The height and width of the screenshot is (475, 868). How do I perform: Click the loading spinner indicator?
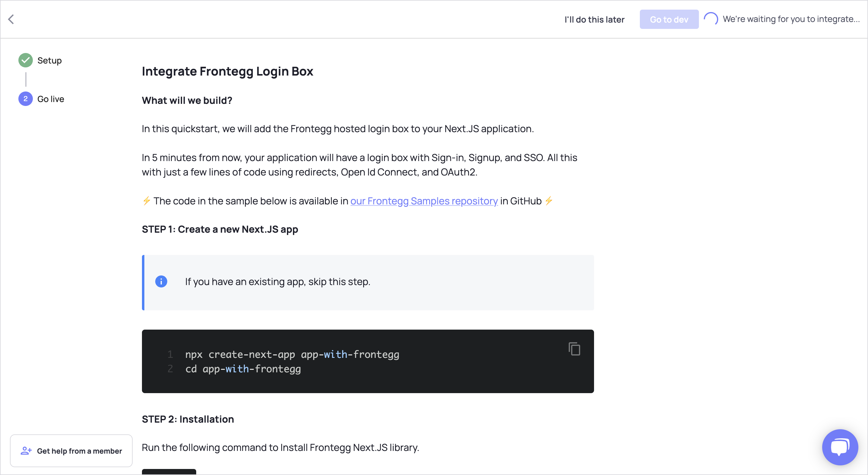coord(711,19)
